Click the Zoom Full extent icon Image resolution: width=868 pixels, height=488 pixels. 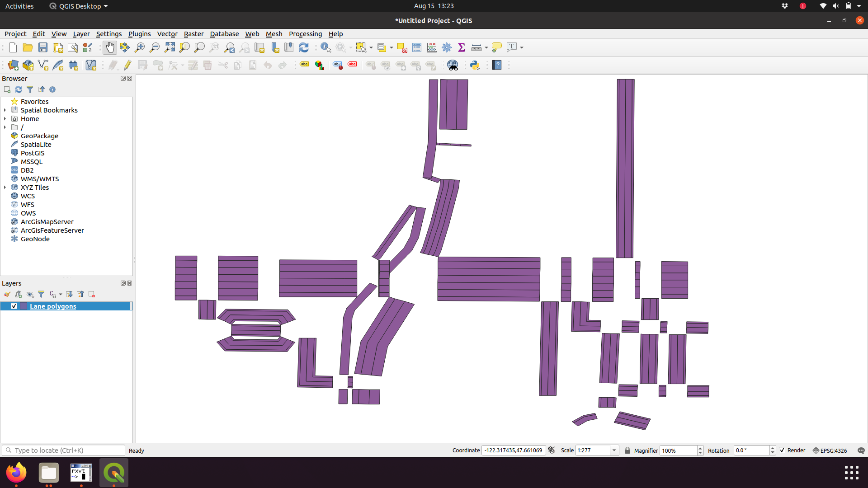click(170, 47)
